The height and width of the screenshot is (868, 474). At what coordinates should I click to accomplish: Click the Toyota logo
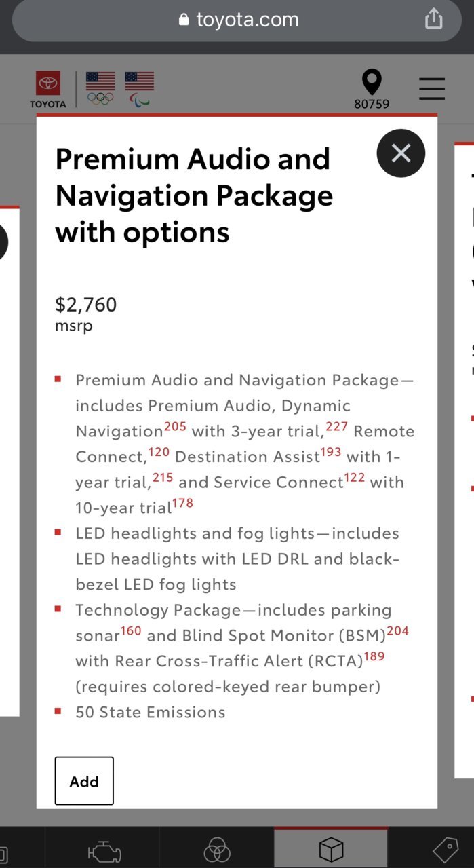[x=48, y=90]
